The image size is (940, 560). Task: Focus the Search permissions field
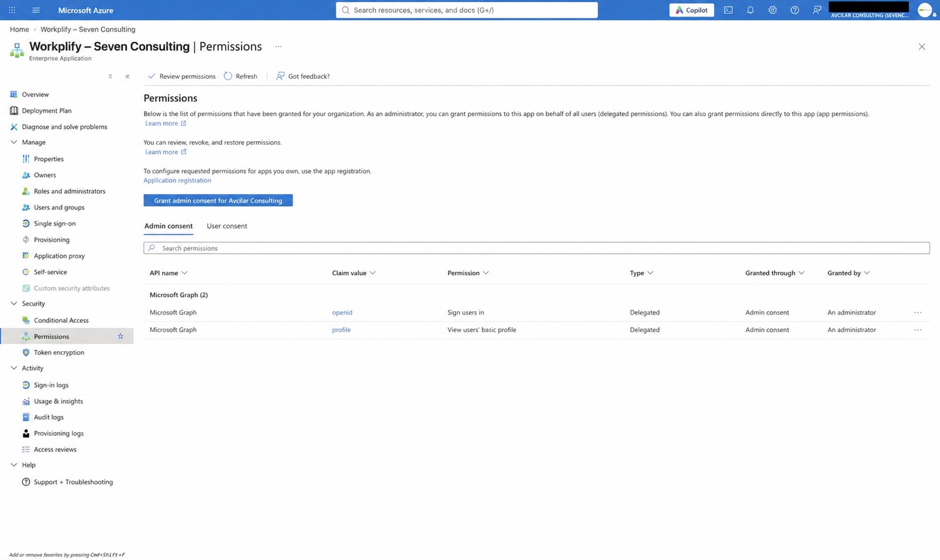point(537,248)
